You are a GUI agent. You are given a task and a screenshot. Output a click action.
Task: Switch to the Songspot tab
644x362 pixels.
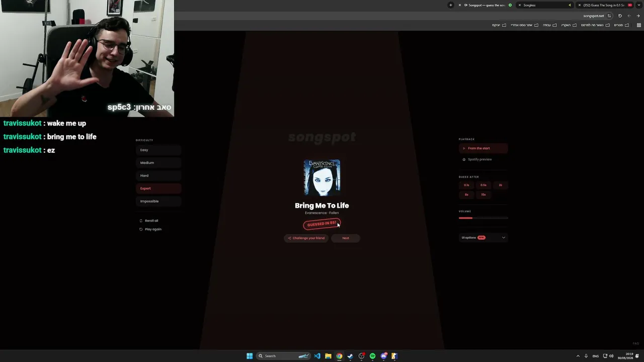pyautogui.click(x=486, y=5)
